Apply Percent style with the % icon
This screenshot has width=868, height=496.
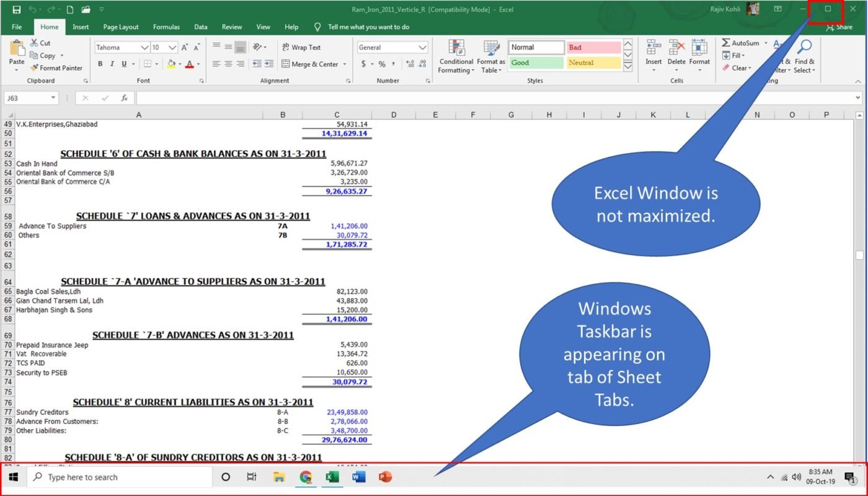pos(382,64)
